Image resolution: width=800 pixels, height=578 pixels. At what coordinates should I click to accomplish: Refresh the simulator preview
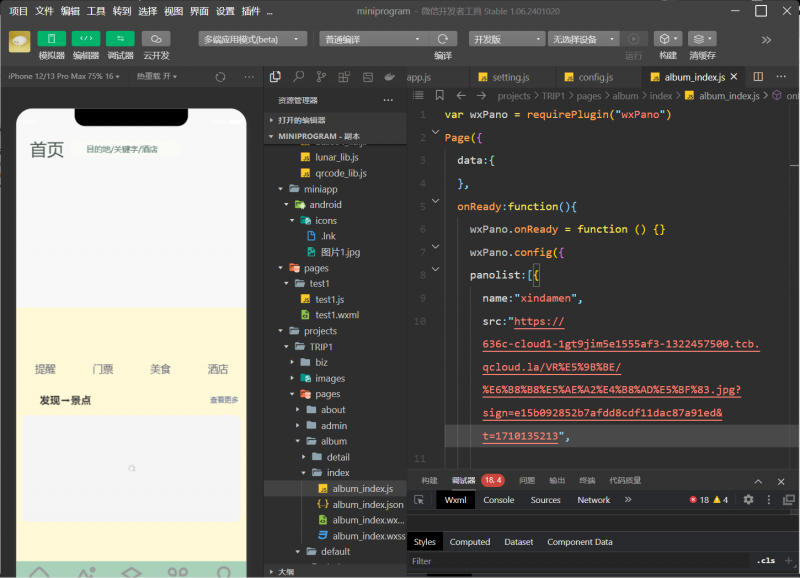click(x=220, y=77)
